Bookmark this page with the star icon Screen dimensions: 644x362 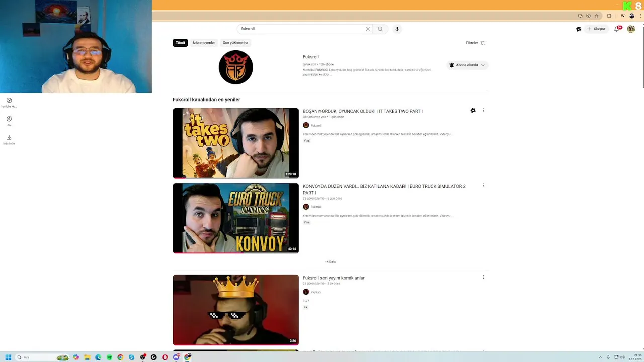pyautogui.click(x=597, y=16)
